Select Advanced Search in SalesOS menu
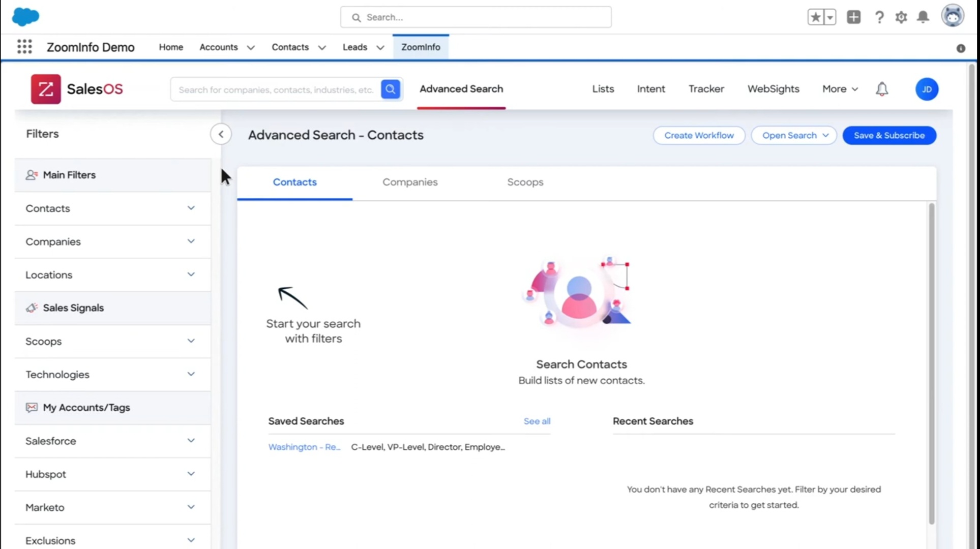The image size is (980, 549). 461,89
